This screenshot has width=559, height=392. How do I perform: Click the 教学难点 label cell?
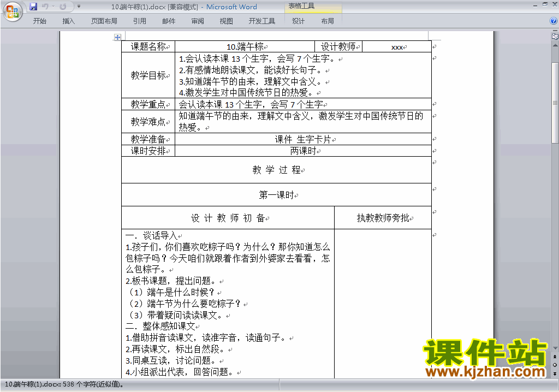(148, 122)
